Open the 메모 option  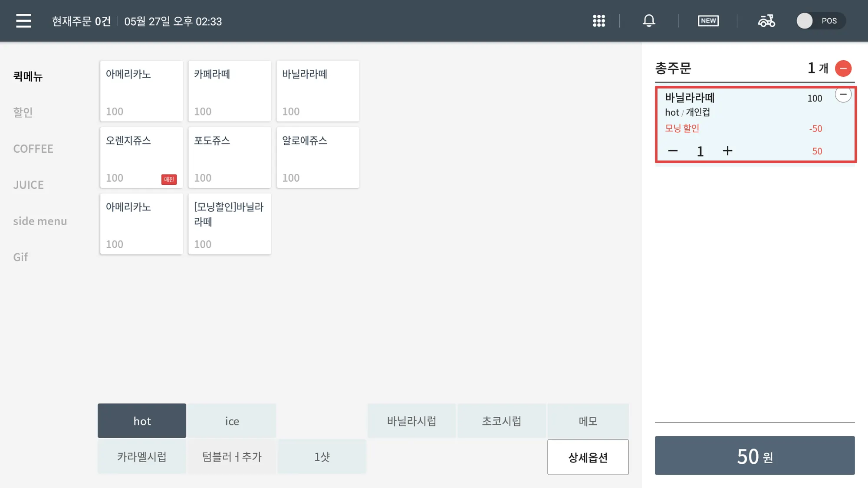[x=588, y=421]
